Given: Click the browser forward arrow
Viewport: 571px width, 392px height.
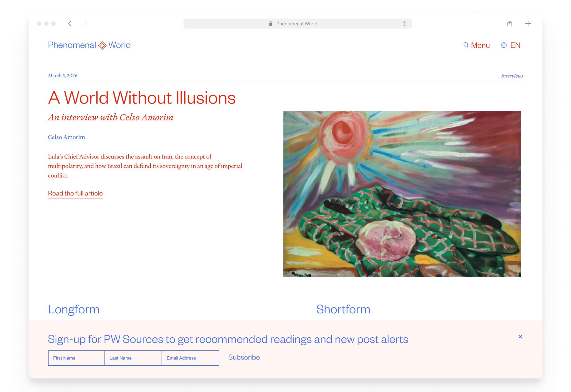Looking at the screenshot, I should coord(85,24).
